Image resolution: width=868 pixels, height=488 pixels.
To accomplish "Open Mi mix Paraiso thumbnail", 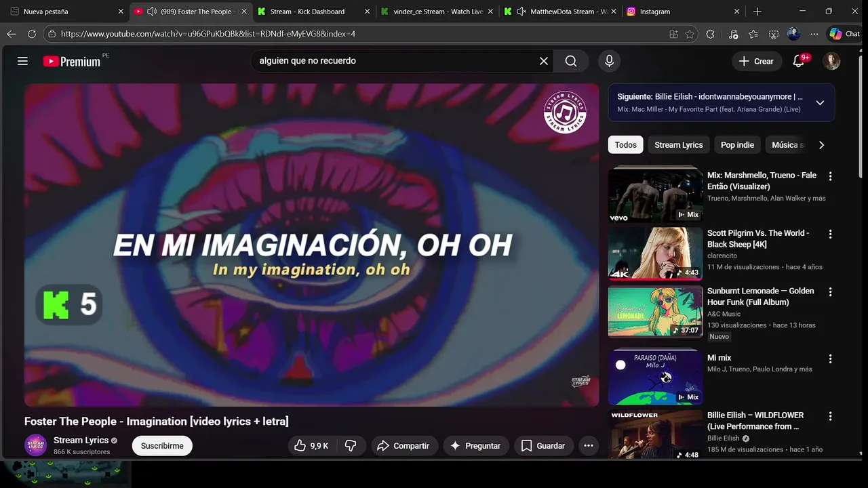I will (655, 377).
